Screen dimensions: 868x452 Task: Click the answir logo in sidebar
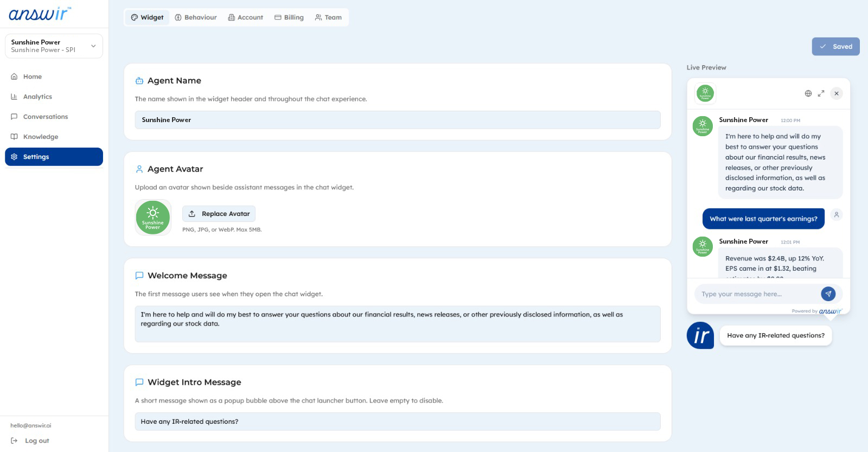point(40,14)
